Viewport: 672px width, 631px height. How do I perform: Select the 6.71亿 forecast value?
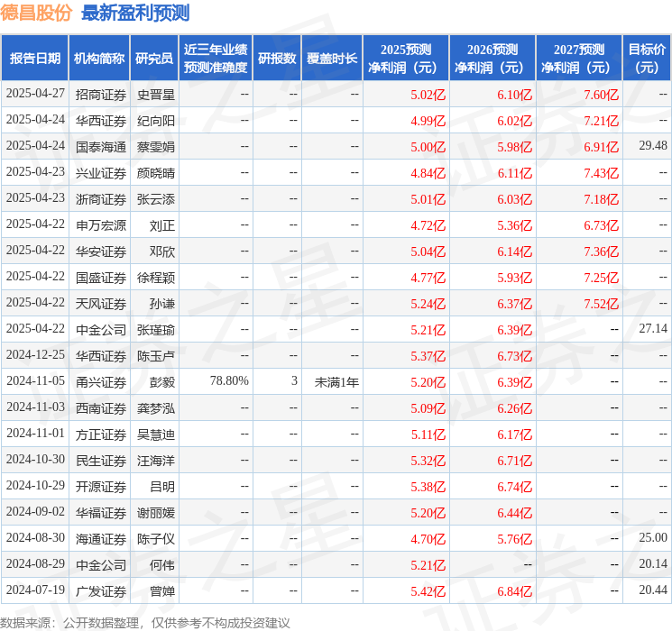click(x=515, y=461)
